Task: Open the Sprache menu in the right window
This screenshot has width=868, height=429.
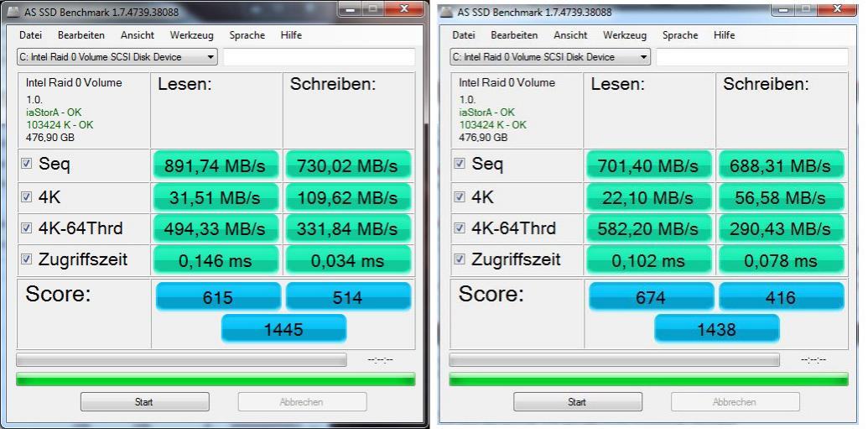Action: point(680,35)
